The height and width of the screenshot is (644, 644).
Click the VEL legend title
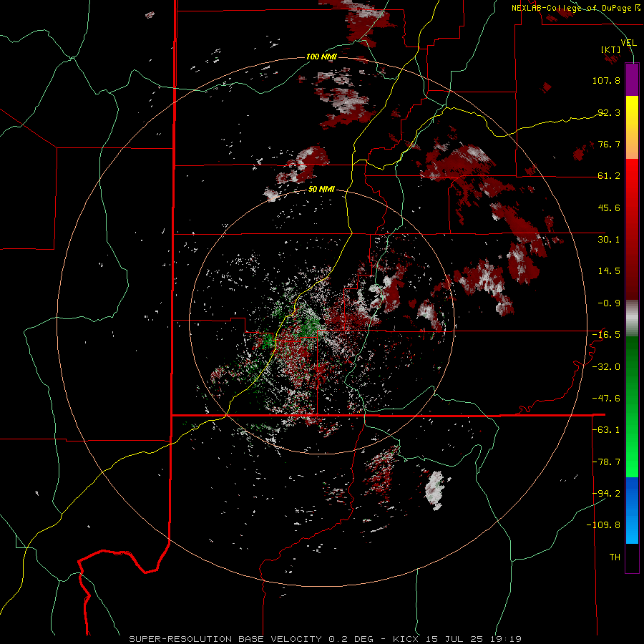pyautogui.click(x=628, y=43)
